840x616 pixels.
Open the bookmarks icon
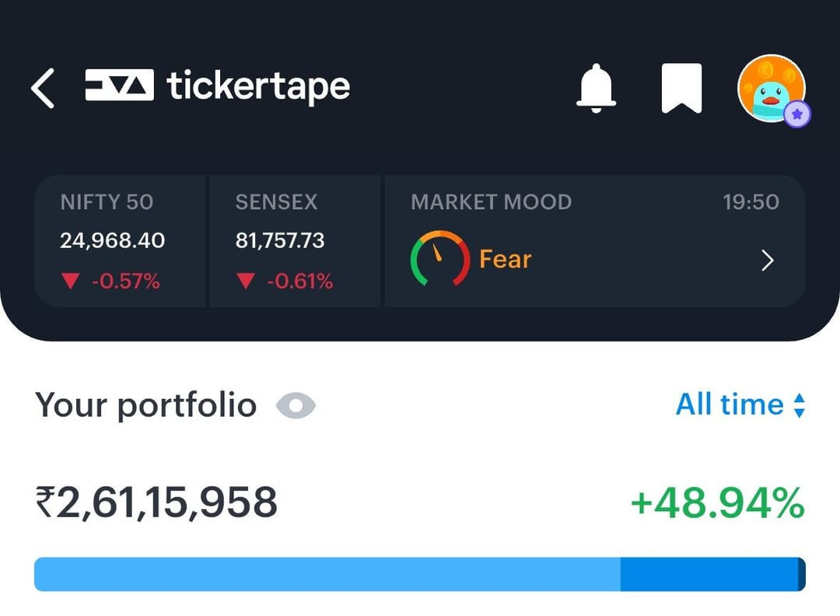pyautogui.click(x=681, y=88)
